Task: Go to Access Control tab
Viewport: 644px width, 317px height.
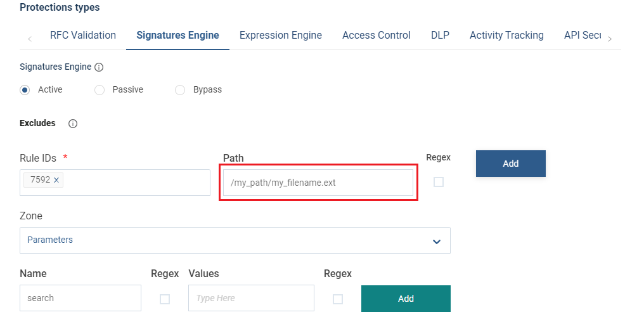Action: (376, 36)
